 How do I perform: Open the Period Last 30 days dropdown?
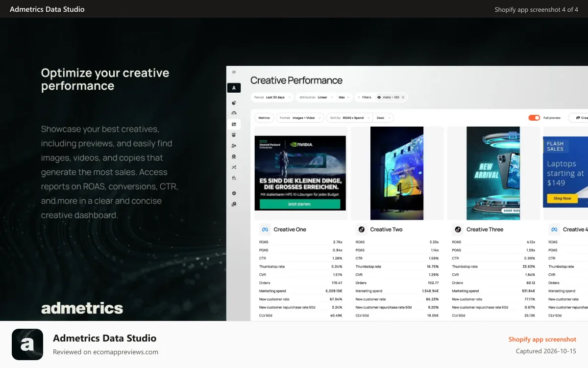(272, 97)
